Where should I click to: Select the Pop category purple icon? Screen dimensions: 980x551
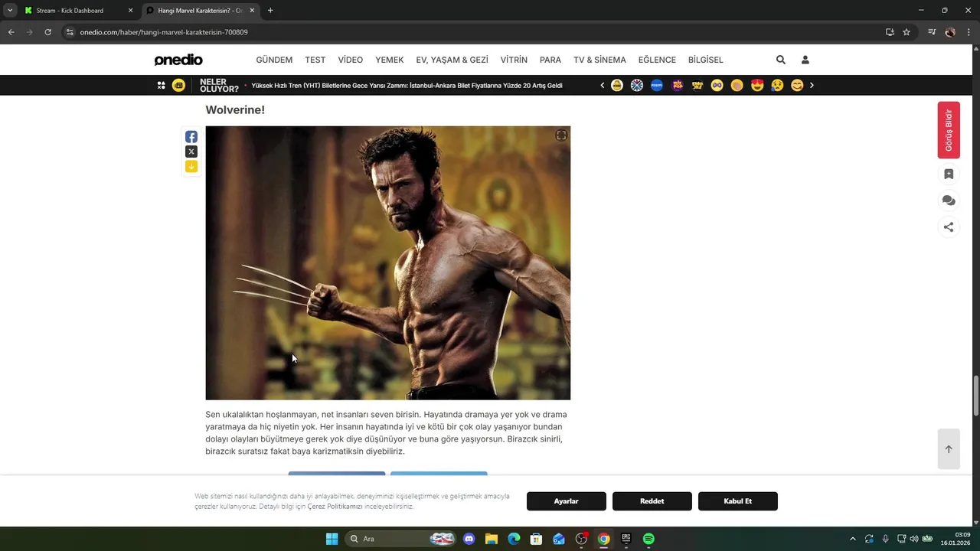coord(677,85)
